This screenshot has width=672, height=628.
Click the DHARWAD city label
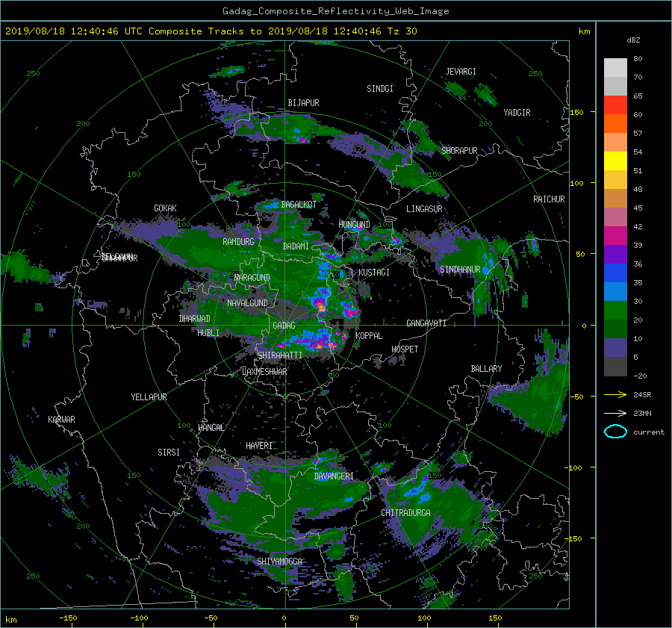[x=195, y=319]
